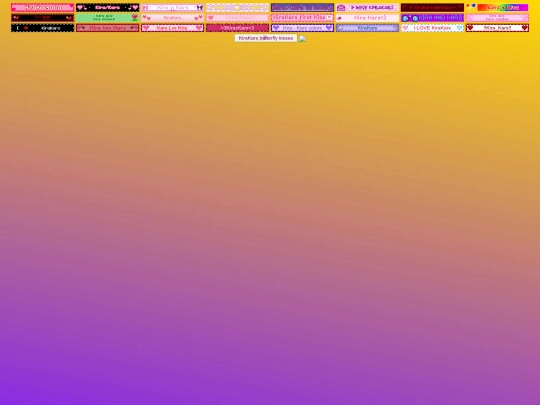Open the green rose banner about flowers
The width and height of the screenshot is (540, 405).
click(x=107, y=18)
